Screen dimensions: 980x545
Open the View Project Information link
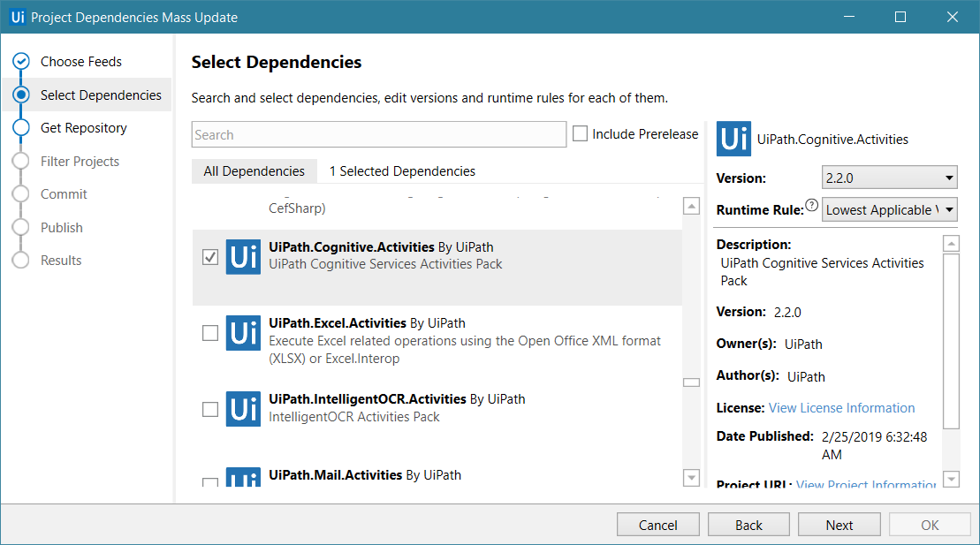tap(866, 484)
